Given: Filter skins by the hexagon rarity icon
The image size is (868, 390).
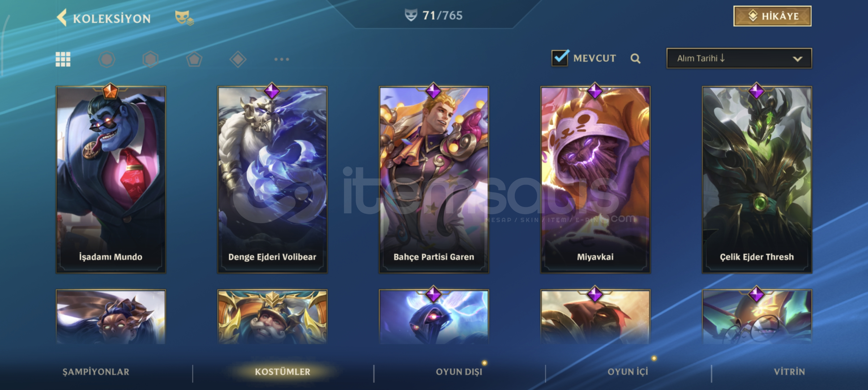Looking at the screenshot, I should click(x=150, y=59).
